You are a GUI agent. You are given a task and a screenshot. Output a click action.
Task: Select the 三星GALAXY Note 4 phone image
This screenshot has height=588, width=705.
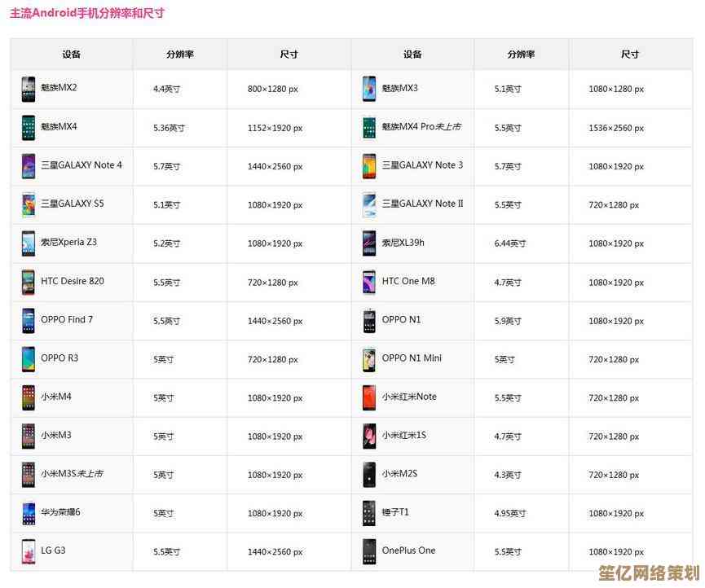(29, 166)
